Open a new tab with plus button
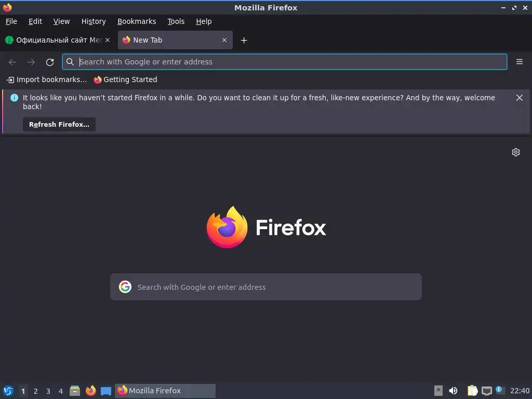532x399 pixels. click(244, 41)
